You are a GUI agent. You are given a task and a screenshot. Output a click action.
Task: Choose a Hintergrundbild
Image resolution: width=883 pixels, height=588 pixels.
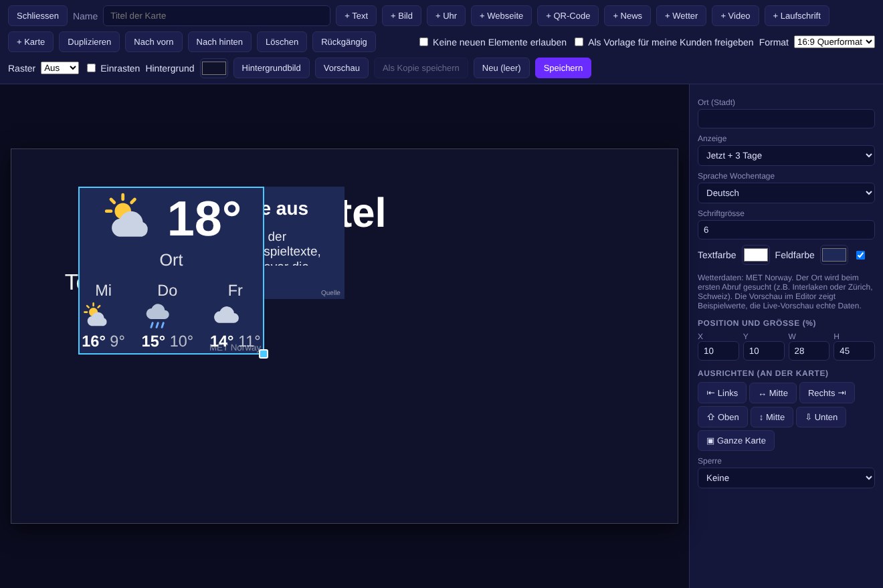271,68
